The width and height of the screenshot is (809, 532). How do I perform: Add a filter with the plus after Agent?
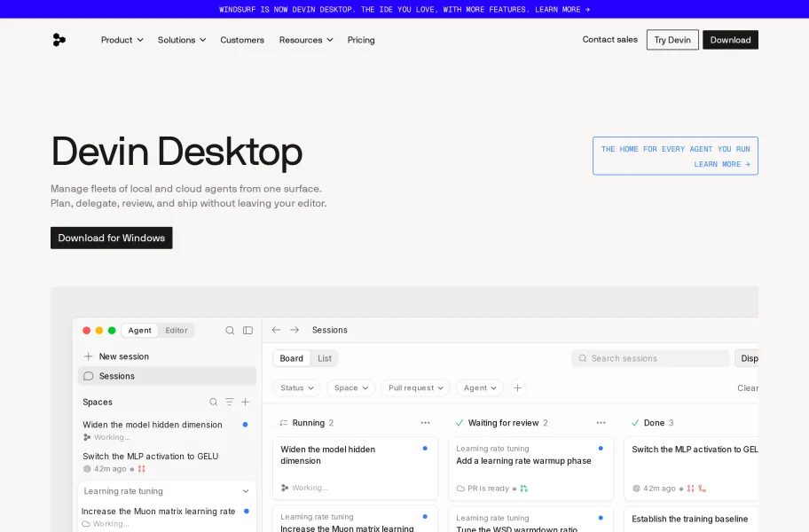coord(517,387)
